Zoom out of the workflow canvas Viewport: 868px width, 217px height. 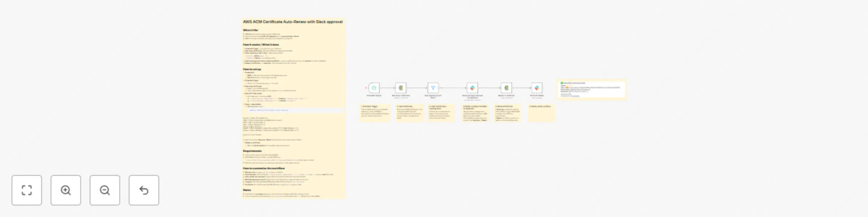105,190
